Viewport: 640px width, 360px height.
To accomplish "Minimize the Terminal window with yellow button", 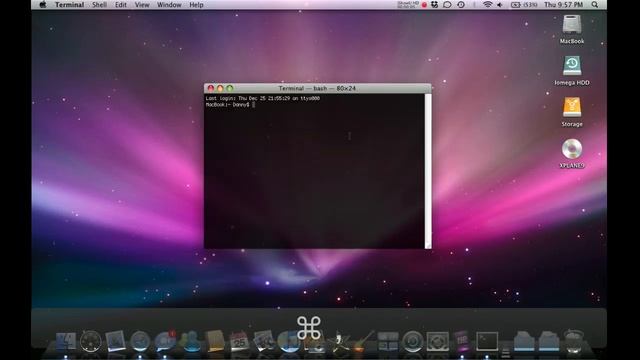I will (220, 88).
